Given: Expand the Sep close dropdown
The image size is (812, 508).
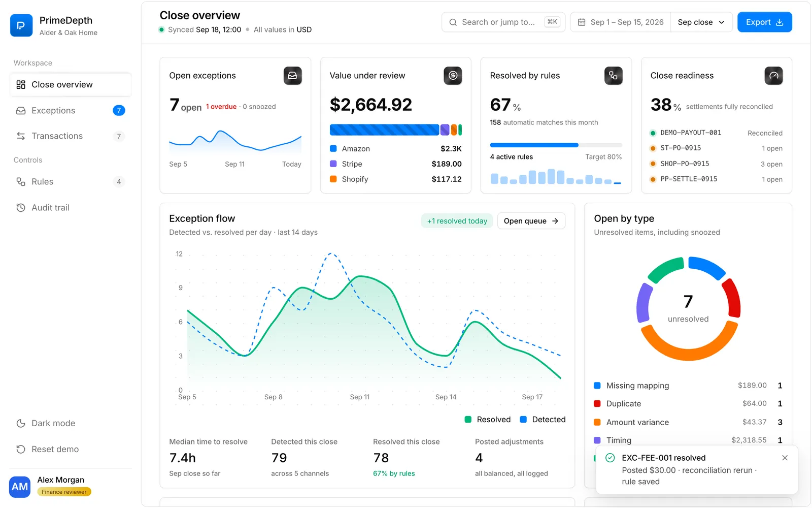Looking at the screenshot, I should (x=701, y=22).
